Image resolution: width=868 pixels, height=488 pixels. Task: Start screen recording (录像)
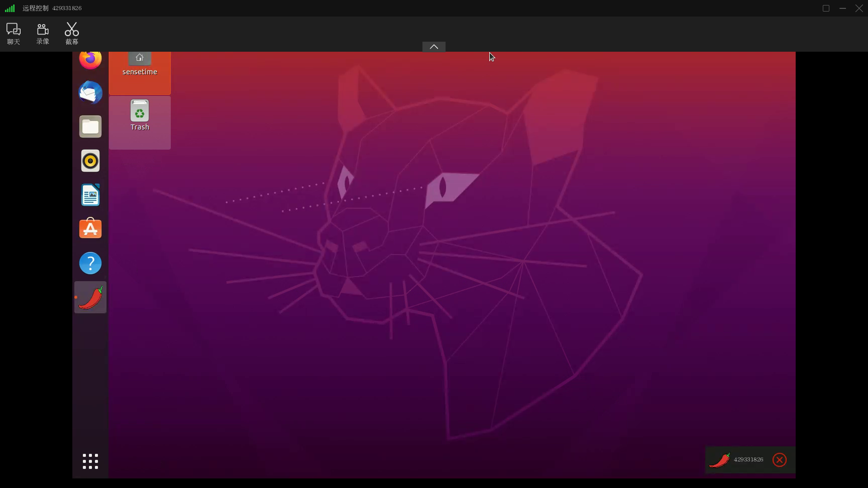point(43,34)
